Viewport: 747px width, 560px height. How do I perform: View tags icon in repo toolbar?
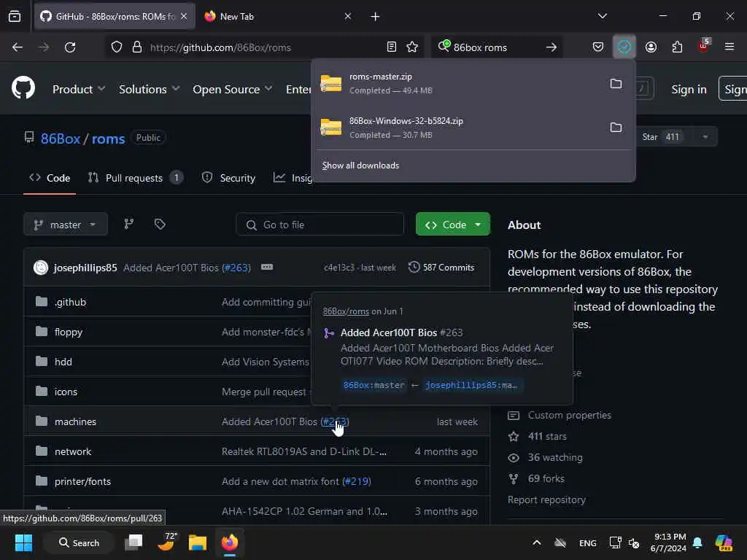coord(160,224)
